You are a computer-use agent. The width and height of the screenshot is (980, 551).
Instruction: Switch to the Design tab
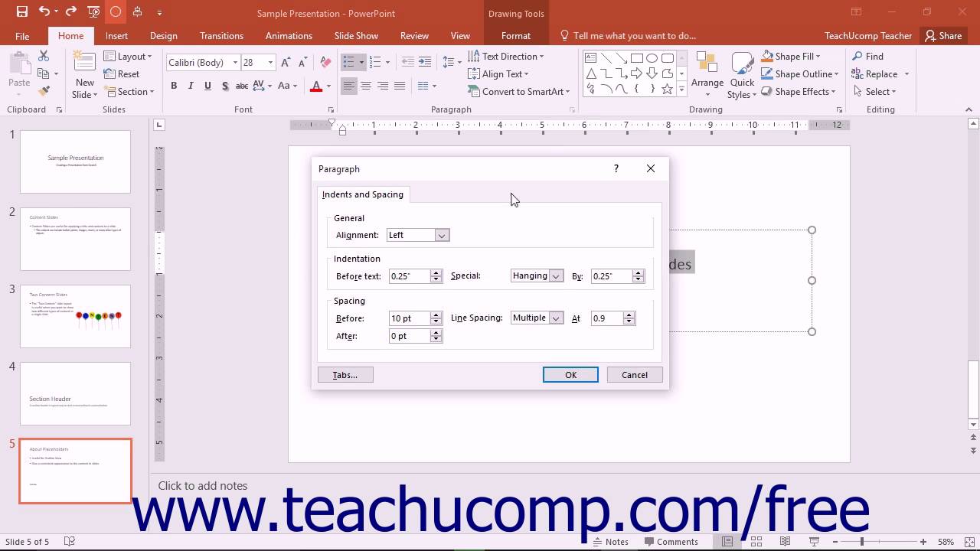pyautogui.click(x=163, y=35)
